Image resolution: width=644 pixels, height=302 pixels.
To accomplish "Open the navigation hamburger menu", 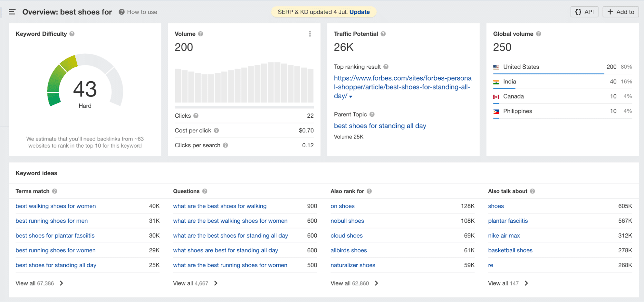I will (12, 12).
